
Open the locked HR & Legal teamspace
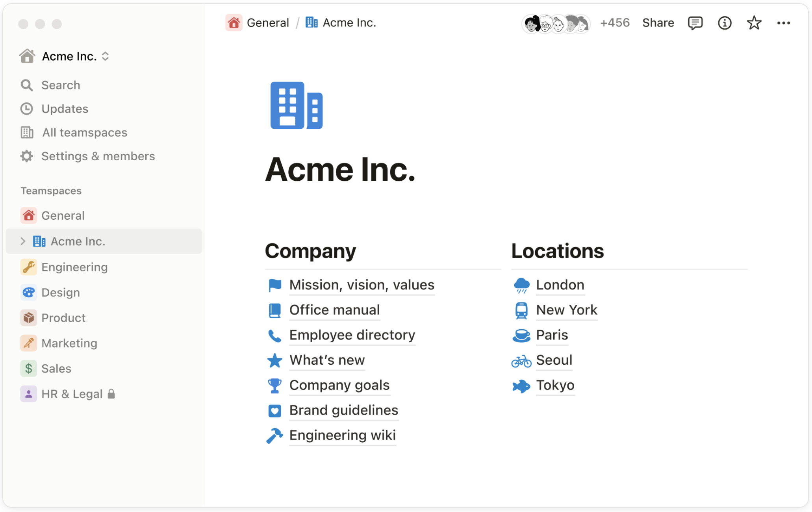[72, 394]
